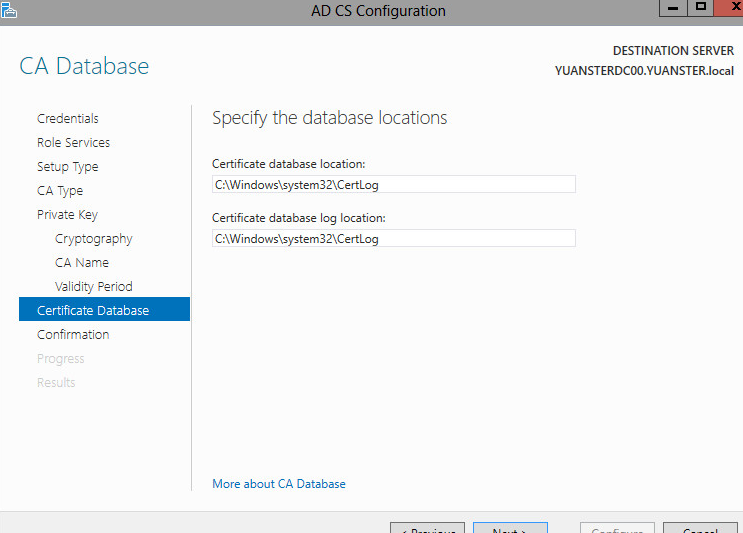Select the Cryptography sub-step

tap(94, 239)
